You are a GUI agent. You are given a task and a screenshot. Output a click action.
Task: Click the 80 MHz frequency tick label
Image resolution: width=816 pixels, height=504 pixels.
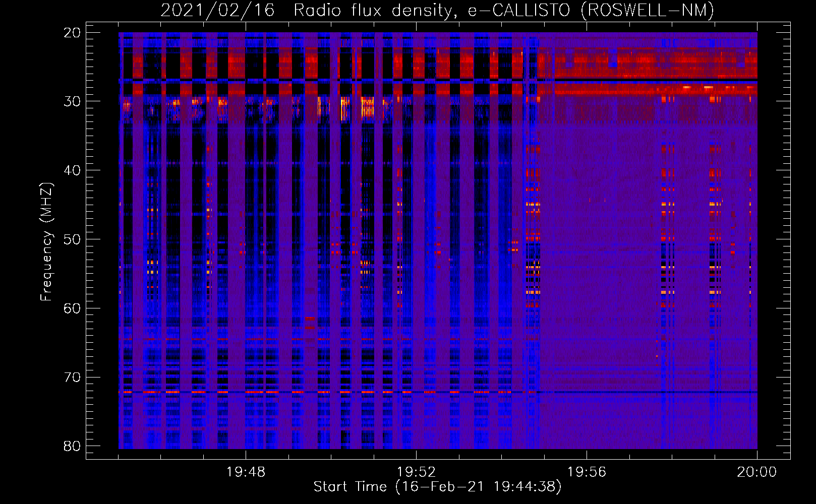pos(72,446)
